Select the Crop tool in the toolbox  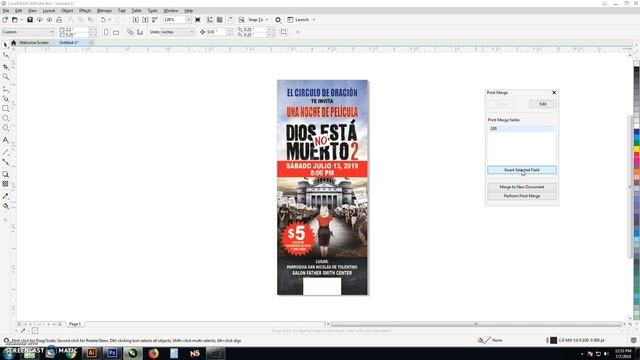[6, 66]
